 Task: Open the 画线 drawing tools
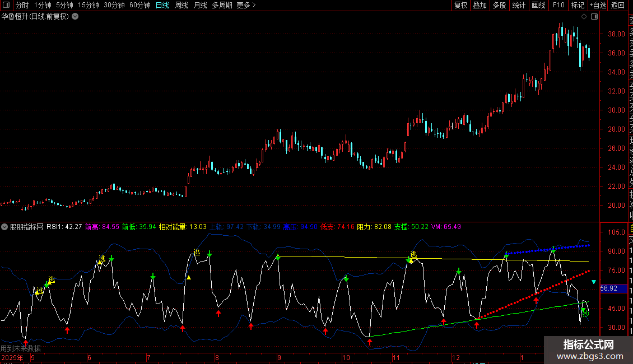pyautogui.click(x=538, y=5)
